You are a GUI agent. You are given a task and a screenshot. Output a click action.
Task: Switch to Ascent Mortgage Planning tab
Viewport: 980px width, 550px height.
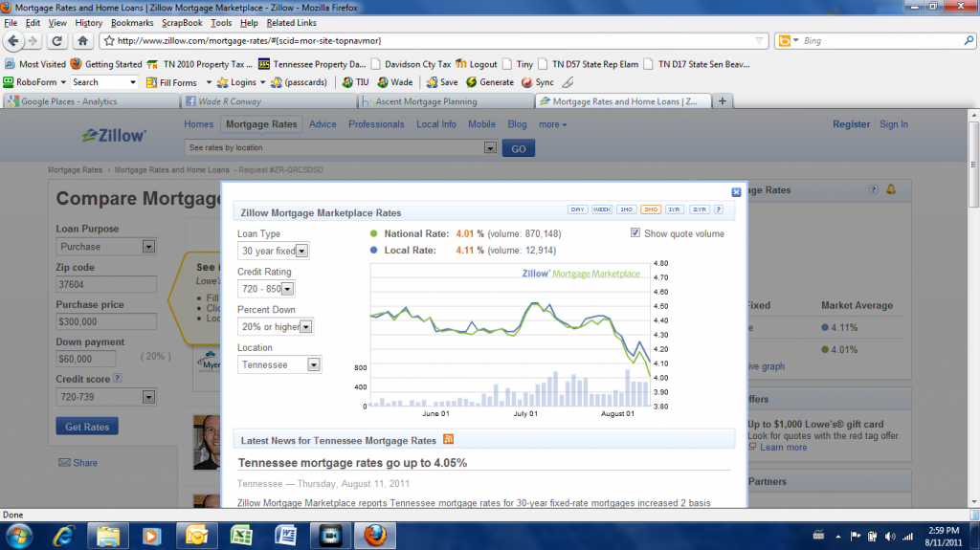tap(446, 101)
